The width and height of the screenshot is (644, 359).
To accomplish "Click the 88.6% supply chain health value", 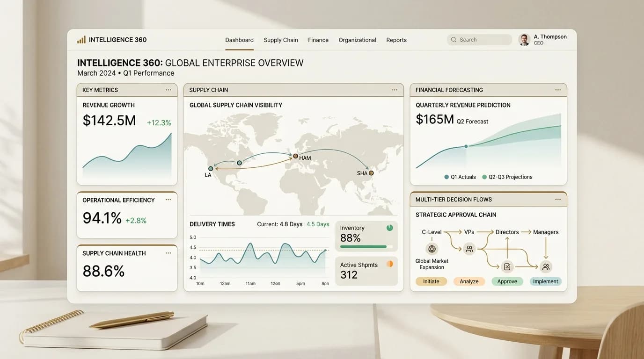I will pos(103,271).
